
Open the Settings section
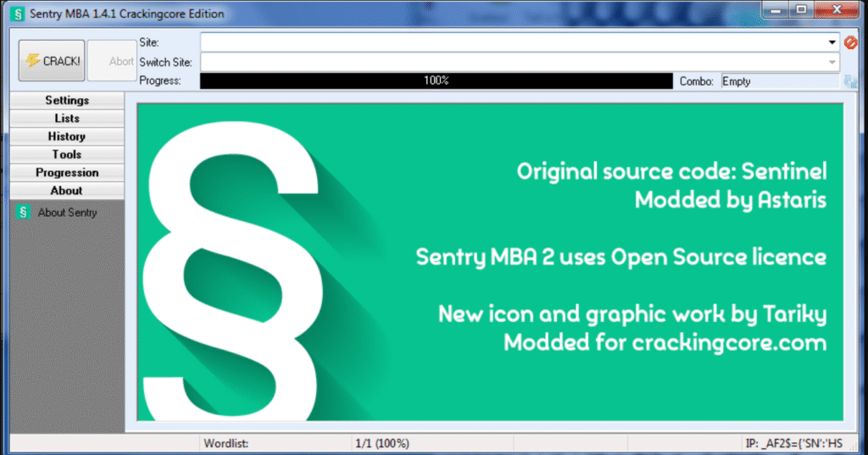pos(67,100)
